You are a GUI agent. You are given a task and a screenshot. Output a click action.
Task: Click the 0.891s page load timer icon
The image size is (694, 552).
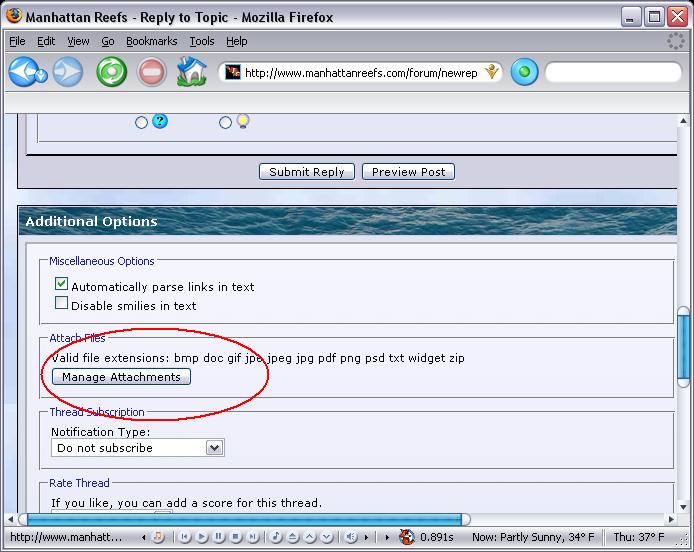tap(407, 537)
